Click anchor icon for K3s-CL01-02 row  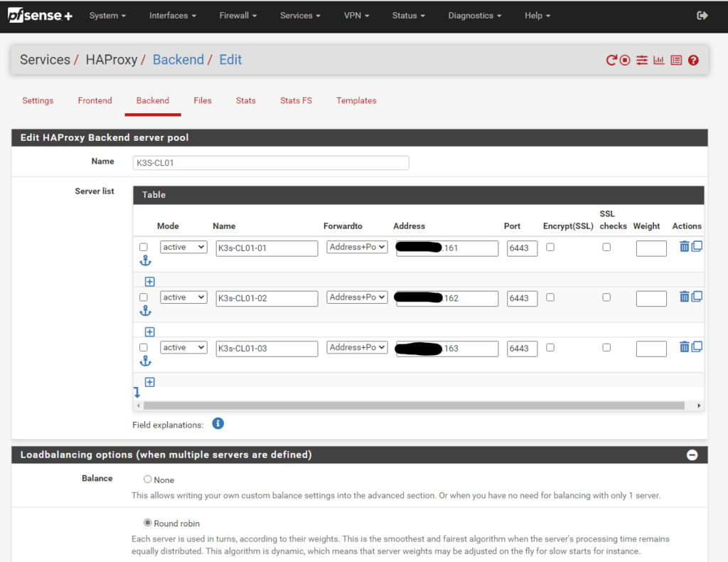pyautogui.click(x=145, y=311)
